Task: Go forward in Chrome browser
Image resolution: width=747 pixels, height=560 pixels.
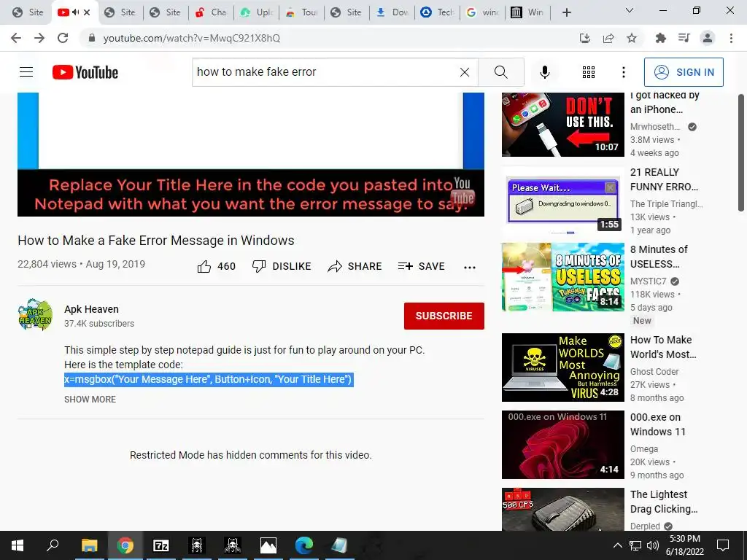Action: coord(39,38)
